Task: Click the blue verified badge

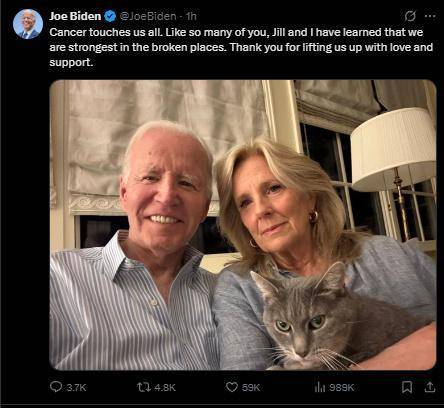Action: click(x=110, y=16)
